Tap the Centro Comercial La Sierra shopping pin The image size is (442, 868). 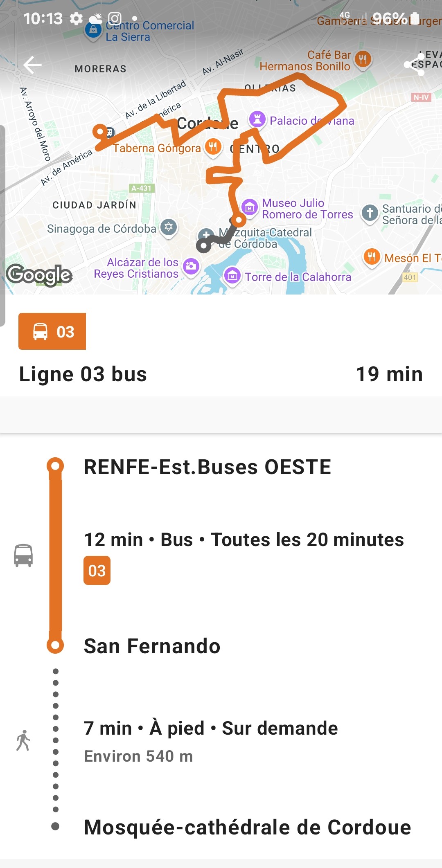pyautogui.click(x=93, y=30)
